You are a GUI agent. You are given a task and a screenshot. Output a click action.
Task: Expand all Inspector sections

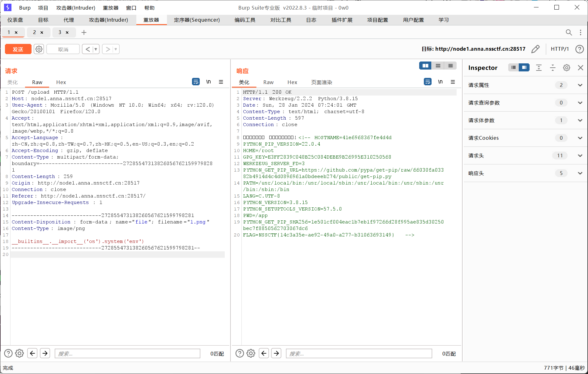[x=539, y=68]
